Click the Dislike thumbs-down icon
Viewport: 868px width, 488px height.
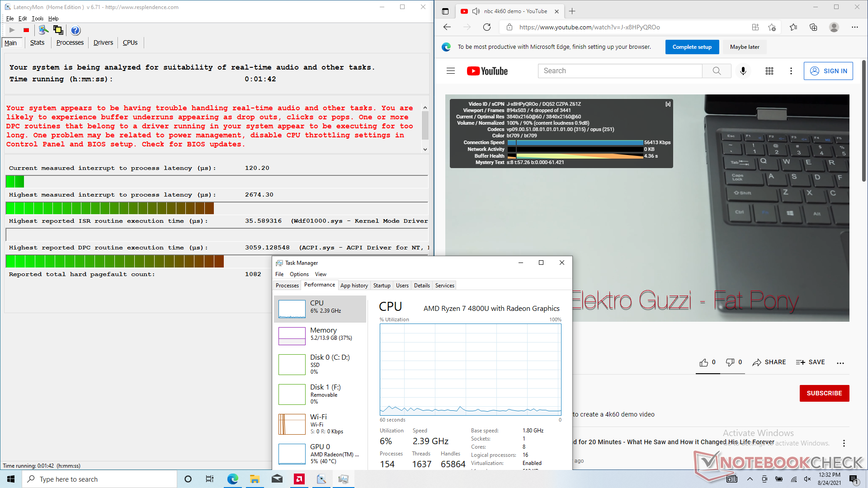coord(730,362)
